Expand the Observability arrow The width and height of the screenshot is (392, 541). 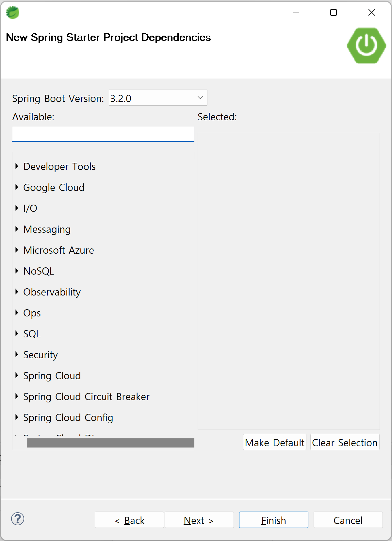(17, 292)
